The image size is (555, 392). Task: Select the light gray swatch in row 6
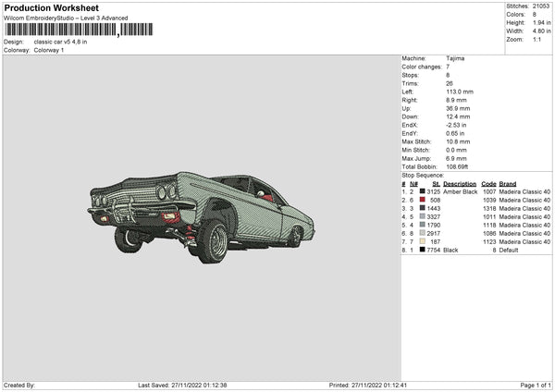coord(423,234)
